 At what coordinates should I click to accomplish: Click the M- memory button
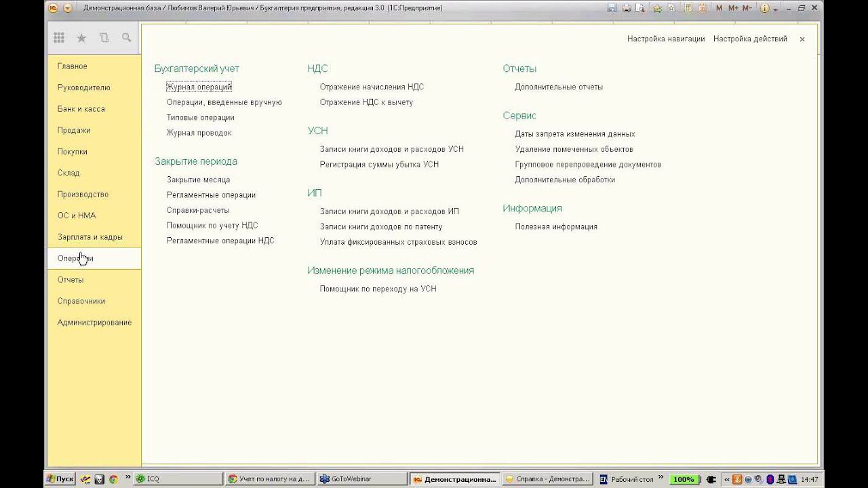coord(747,8)
